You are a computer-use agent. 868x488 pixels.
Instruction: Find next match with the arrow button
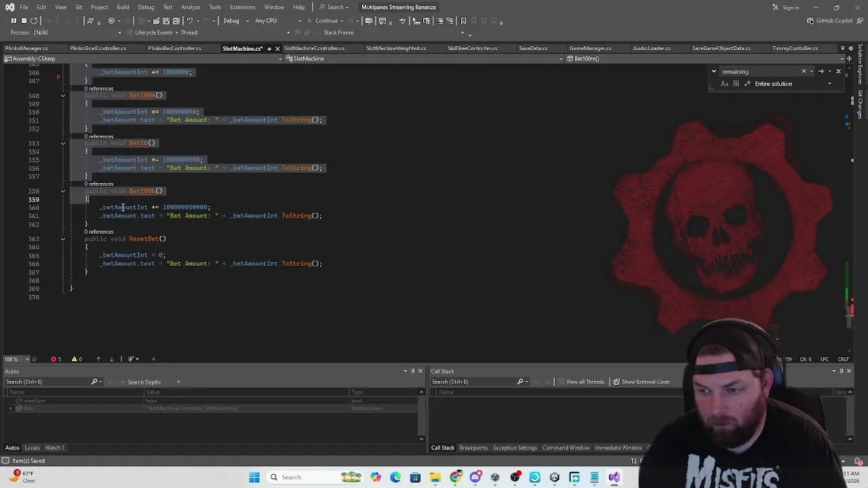[821, 71]
